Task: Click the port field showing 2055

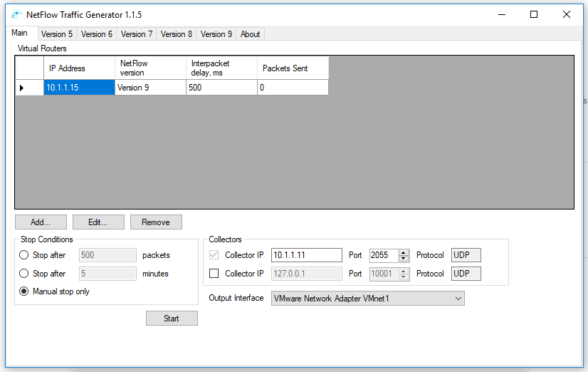Action: [384, 255]
